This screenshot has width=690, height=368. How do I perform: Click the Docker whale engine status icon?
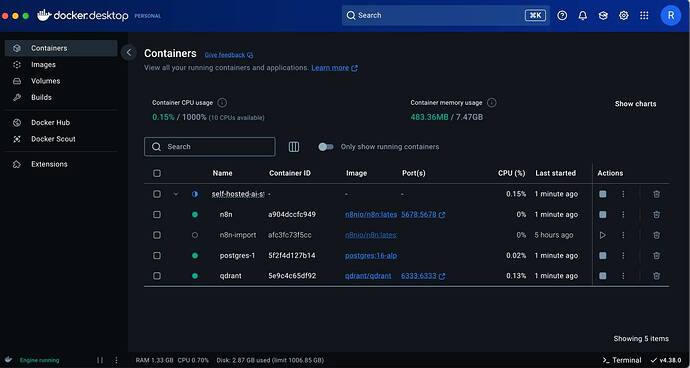click(x=8, y=360)
